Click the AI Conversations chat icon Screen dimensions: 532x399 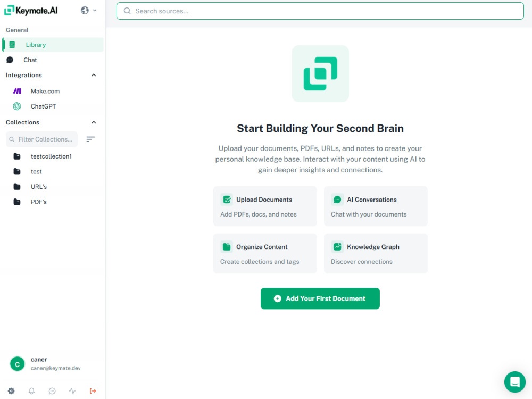337,200
